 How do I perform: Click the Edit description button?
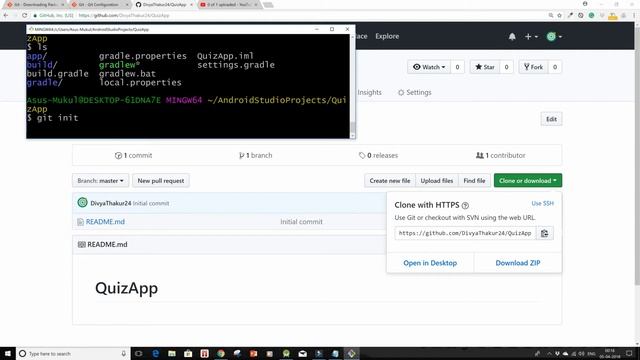click(x=551, y=119)
